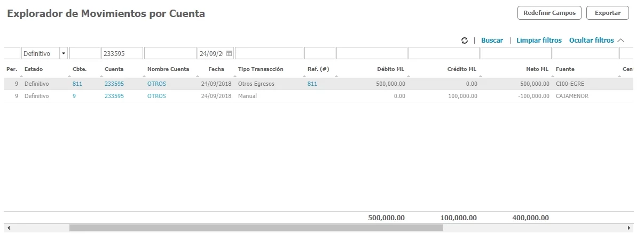Click the refresh icon beside Buscar

click(465, 41)
